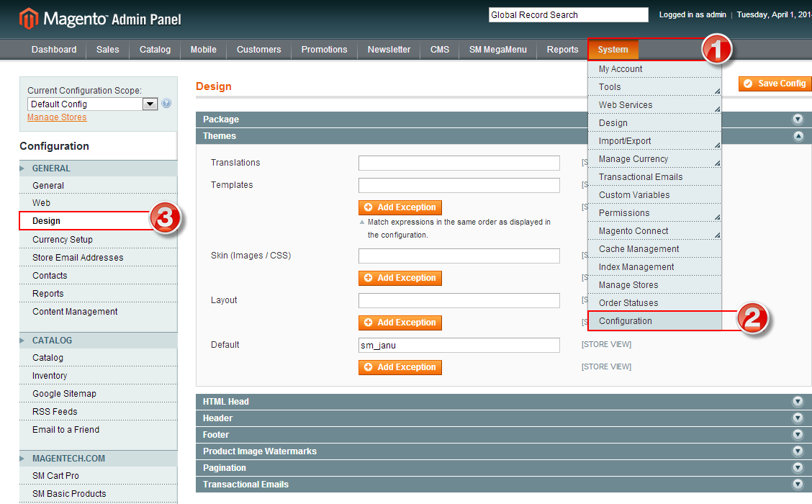The image size is (812, 504).
Task: Open Import/Export submenu
Action: [654, 141]
